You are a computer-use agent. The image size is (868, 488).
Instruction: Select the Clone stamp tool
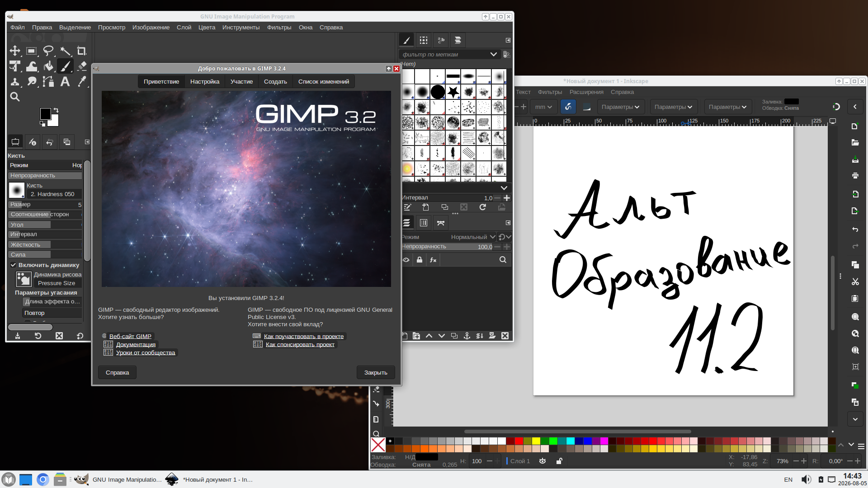[15, 82]
